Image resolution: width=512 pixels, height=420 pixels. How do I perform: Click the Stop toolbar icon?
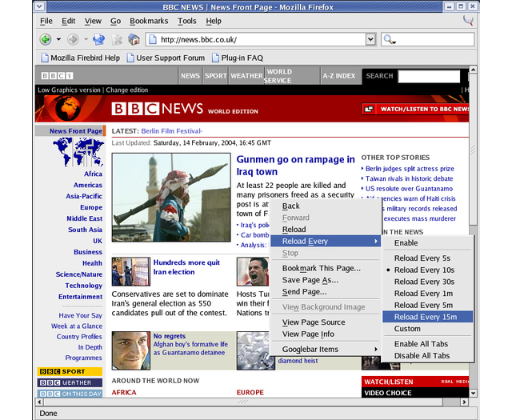pyautogui.click(x=117, y=39)
